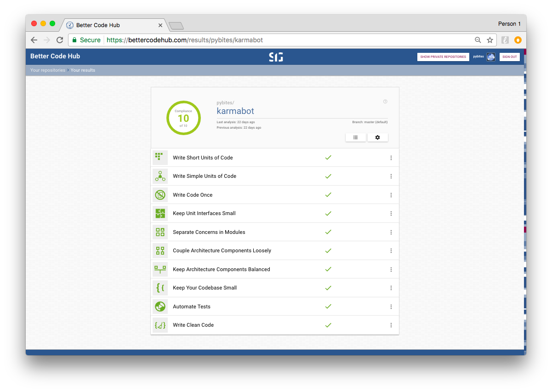This screenshot has height=392, width=552.
Task: Click the checkmark for Keep Architecture Components Balanced
Action: (328, 269)
